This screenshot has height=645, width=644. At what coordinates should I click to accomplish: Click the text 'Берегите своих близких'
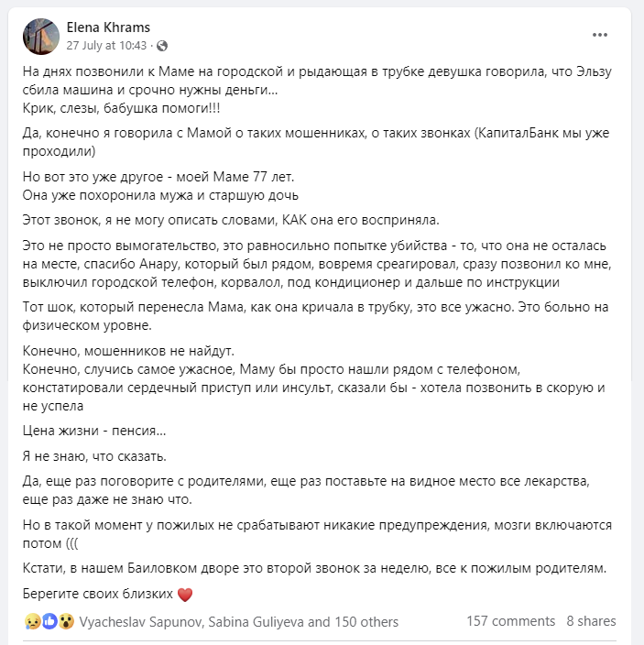pos(98,594)
